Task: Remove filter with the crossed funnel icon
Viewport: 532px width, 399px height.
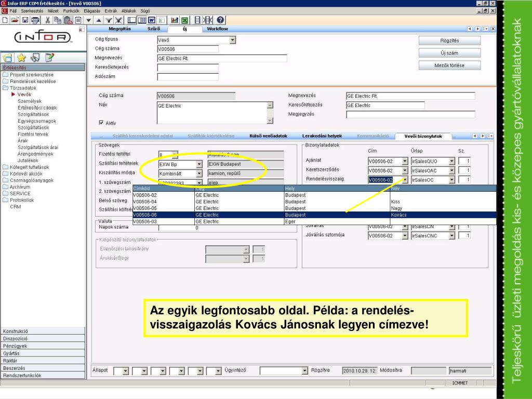Action: pyautogui.click(x=118, y=20)
